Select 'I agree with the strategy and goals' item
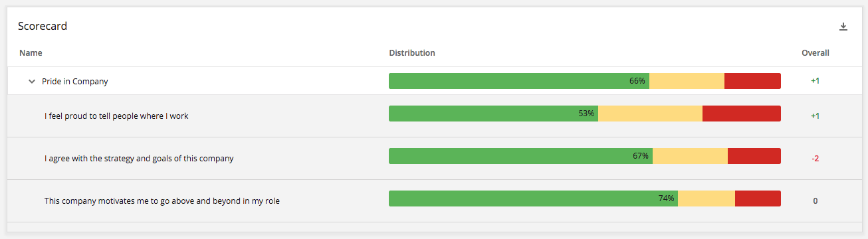Viewport: 868px width, 239px height. click(x=139, y=159)
